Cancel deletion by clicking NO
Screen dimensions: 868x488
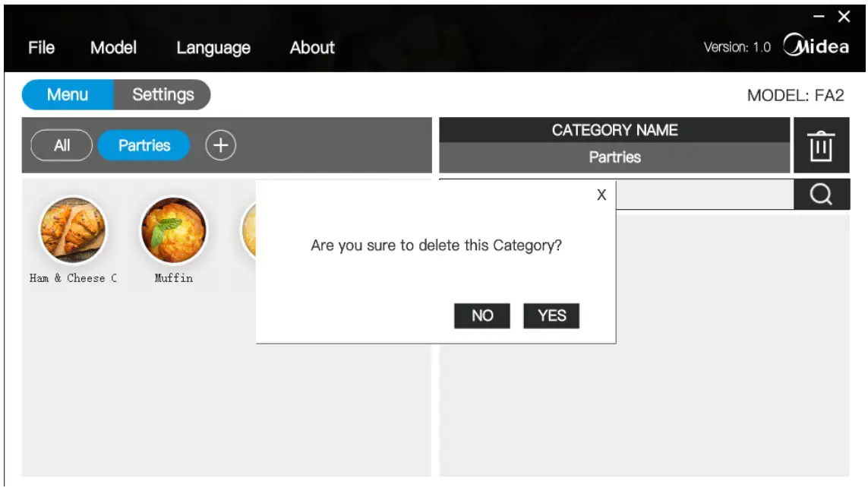(482, 315)
